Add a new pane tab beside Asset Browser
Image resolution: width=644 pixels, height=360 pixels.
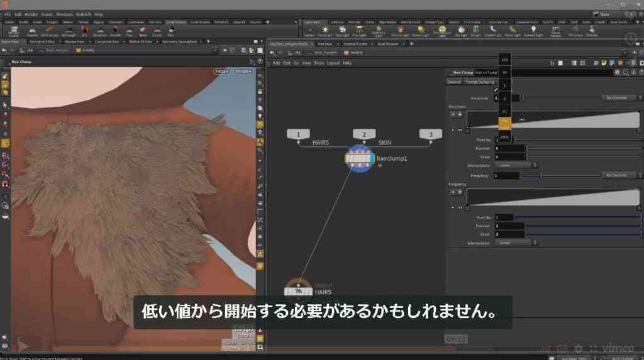[411, 44]
